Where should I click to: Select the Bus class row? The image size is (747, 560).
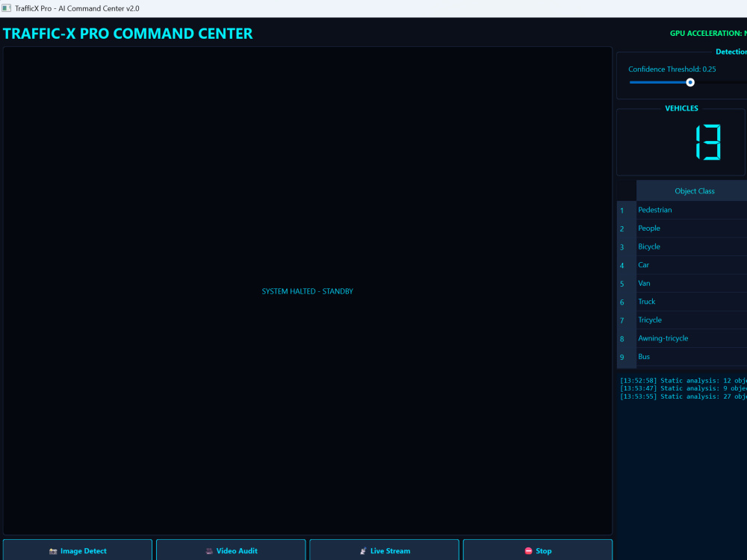(692, 357)
